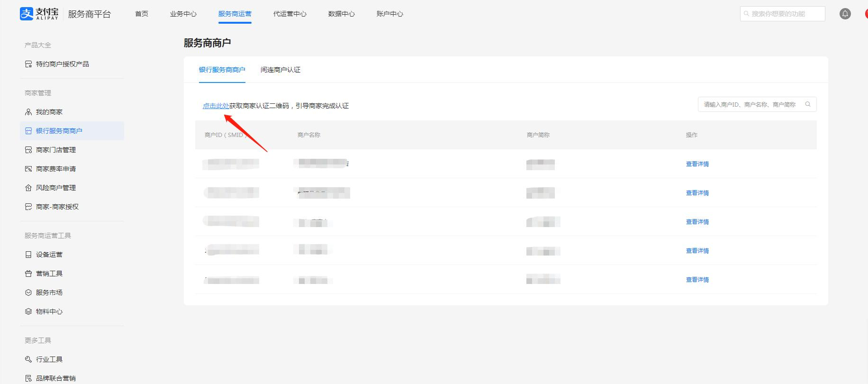Click the 物料中心 layers icon
This screenshot has height=384, width=868.
click(x=28, y=311)
